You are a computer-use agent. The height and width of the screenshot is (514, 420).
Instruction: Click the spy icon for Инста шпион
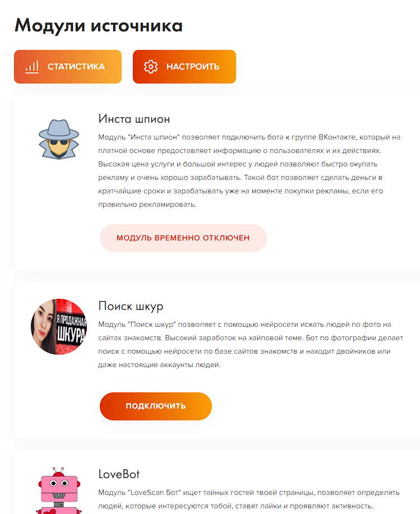pyautogui.click(x=59, y=139)
